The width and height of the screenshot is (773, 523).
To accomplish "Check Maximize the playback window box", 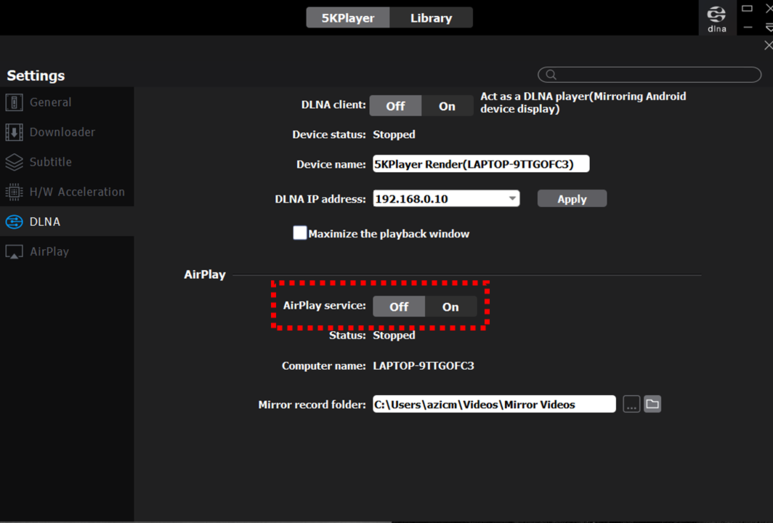I will (x=300, y=233).
